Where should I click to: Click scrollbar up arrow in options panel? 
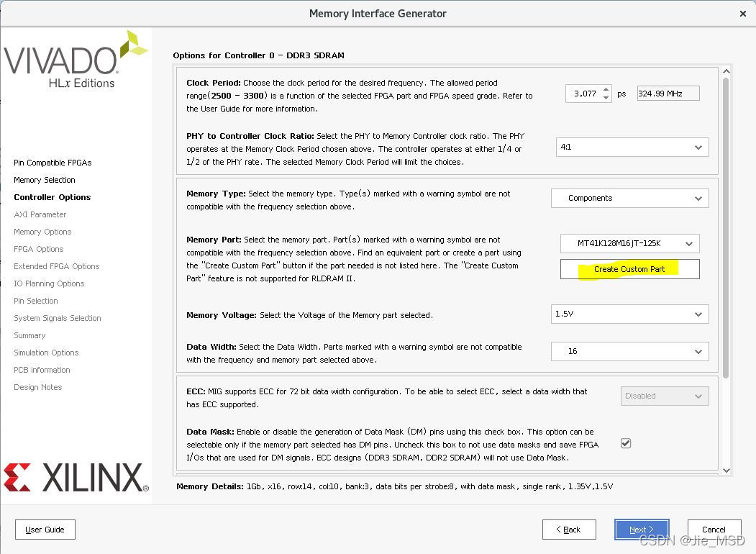726,71
